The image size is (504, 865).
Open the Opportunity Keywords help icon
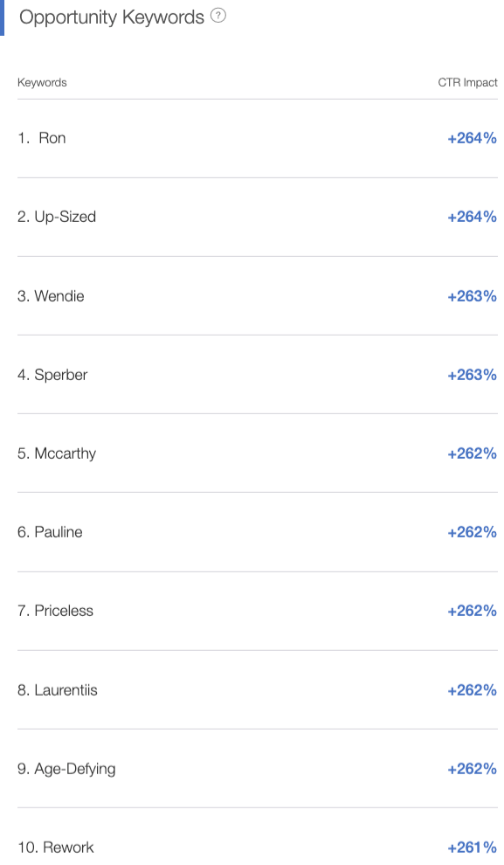[x=218, y=16]
